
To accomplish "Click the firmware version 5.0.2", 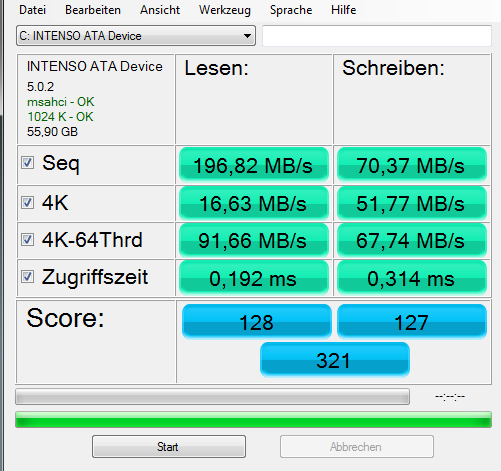I will click(x=40, y=87).
